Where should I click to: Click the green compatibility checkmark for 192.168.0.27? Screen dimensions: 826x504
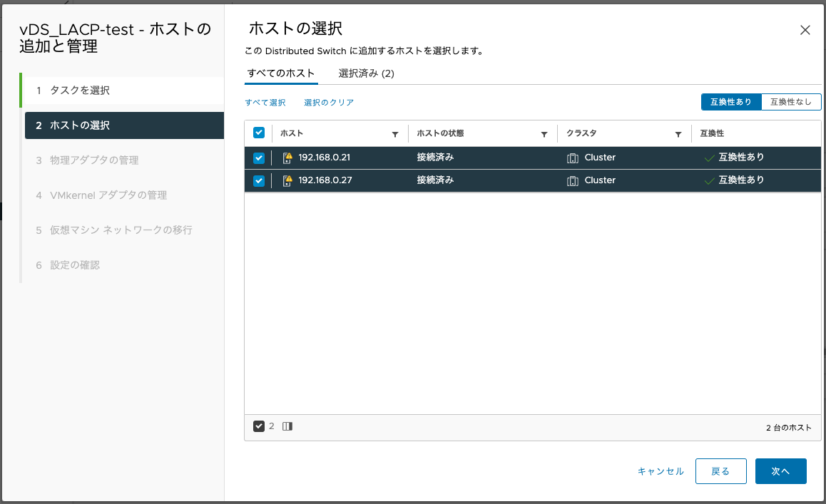pos(708,180)
